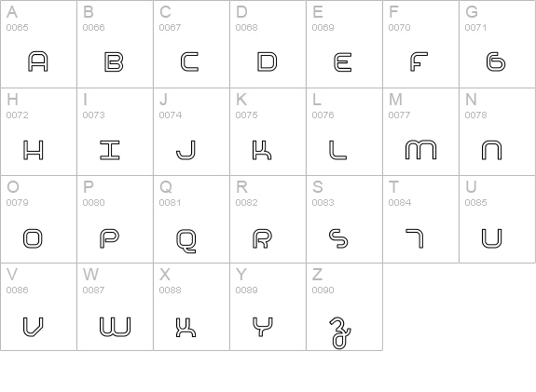Select the M glyph cell coded 0077
This screenshot has width=536, height=392.
tap(420, 132)
